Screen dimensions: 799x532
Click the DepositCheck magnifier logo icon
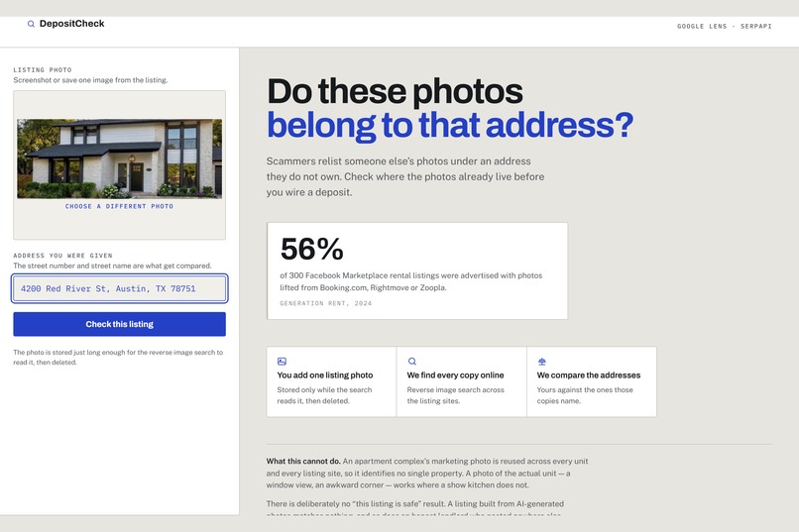pos(31,24)
